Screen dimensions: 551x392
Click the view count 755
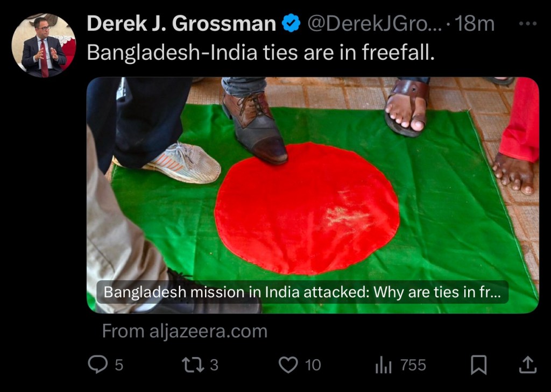coord(413,365)
